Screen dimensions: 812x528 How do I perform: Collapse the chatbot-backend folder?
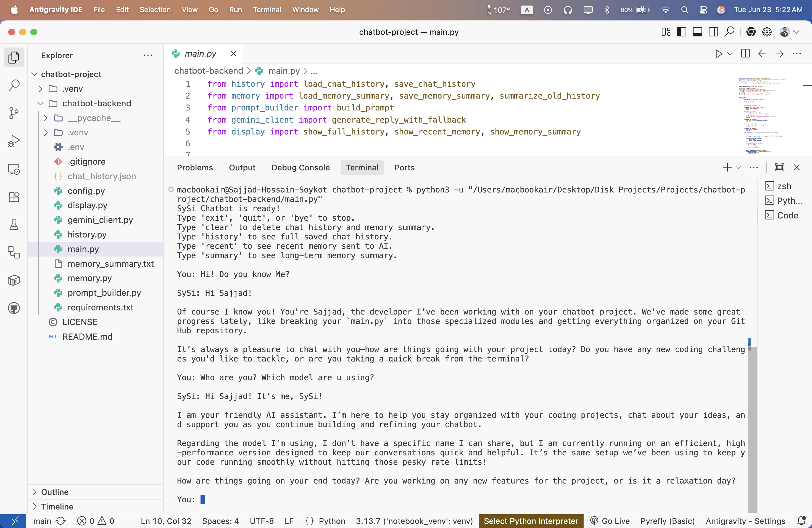(x=40, y=104)
